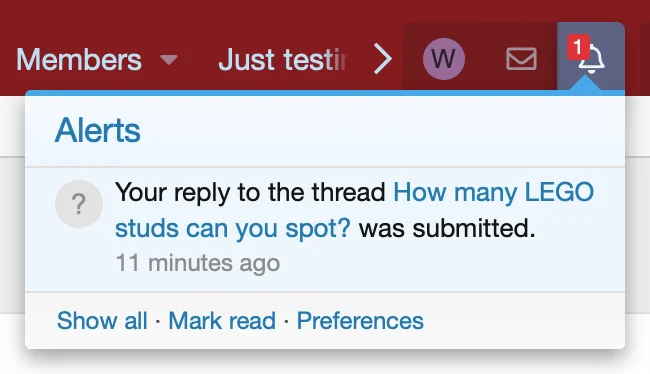Click the 'was submitted.' alert text
650x374 pixels.
[447, 228]
